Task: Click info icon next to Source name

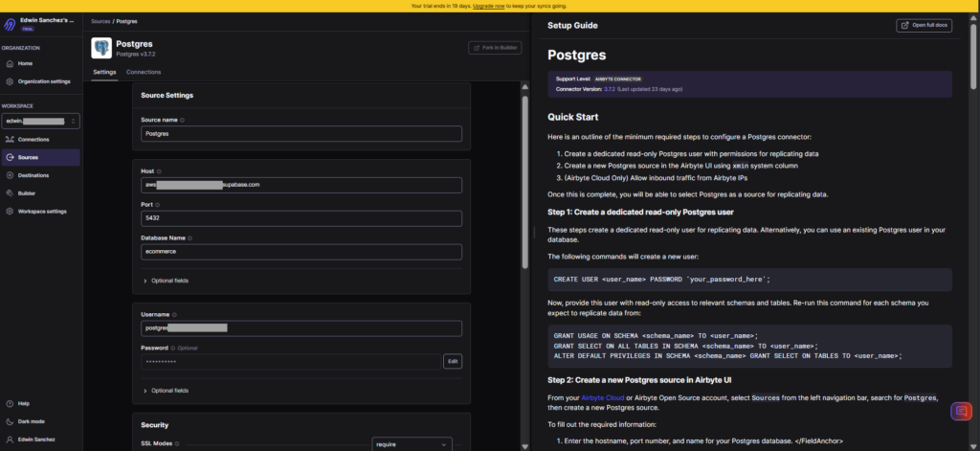Action: 183,120
